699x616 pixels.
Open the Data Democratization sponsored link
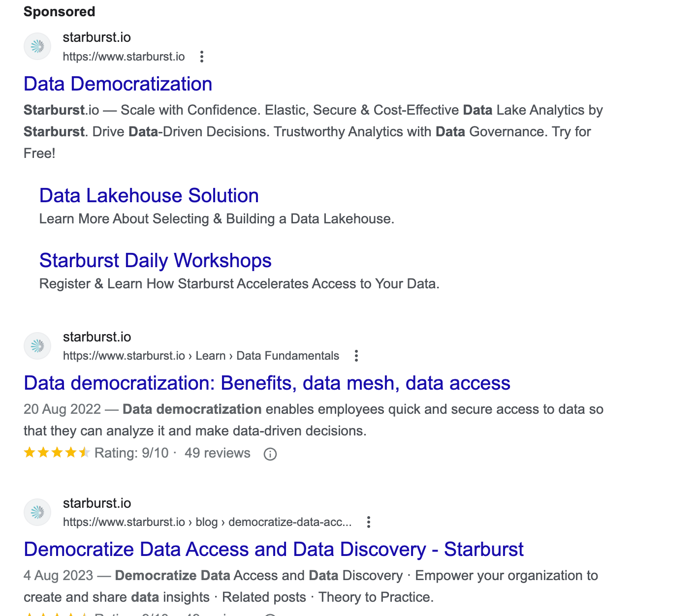[118, 84]
